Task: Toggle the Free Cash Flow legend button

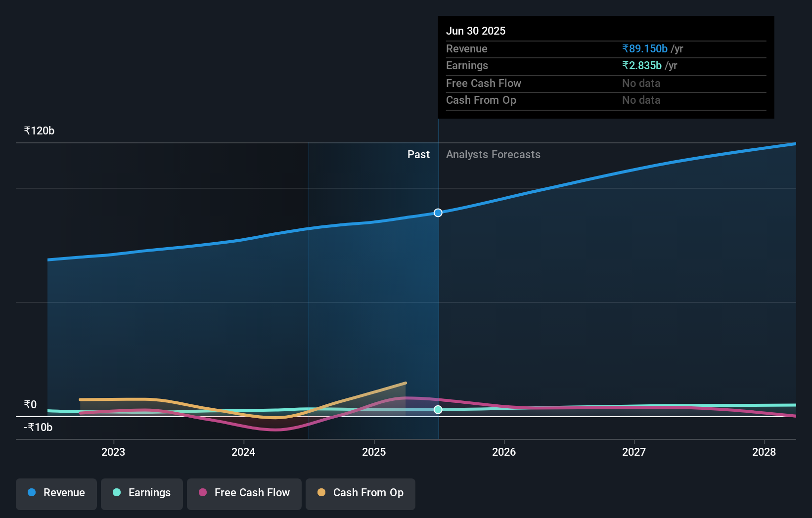Action: tap(244, 494)
